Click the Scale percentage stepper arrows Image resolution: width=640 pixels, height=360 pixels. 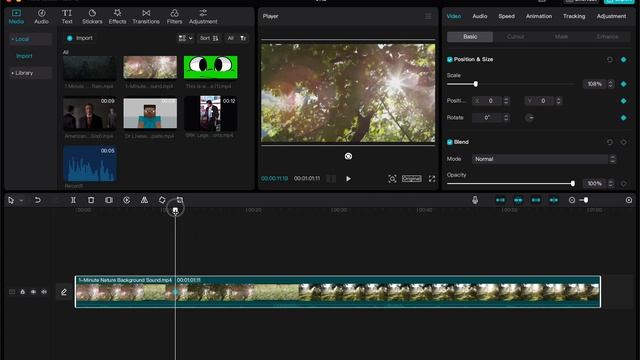tap(611, 84)
